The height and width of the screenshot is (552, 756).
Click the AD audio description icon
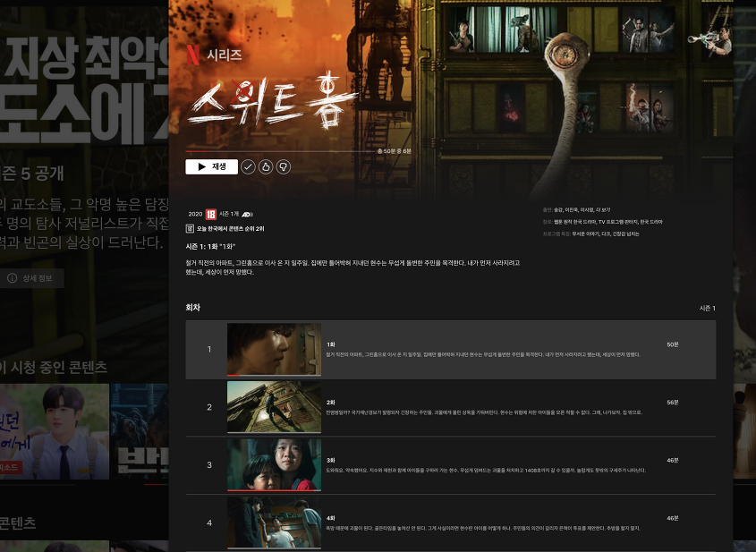(x=249, y=213)
